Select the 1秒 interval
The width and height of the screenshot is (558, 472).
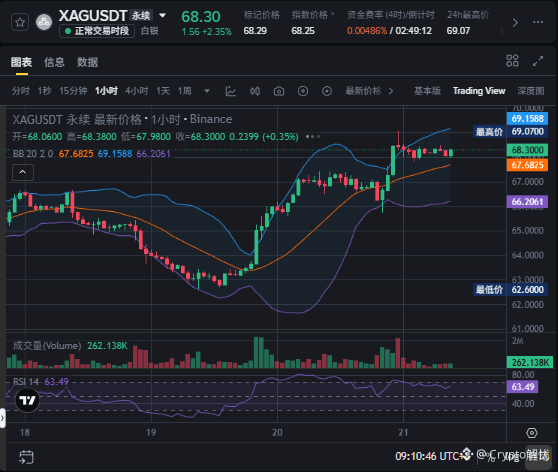(x=44, y=91)
